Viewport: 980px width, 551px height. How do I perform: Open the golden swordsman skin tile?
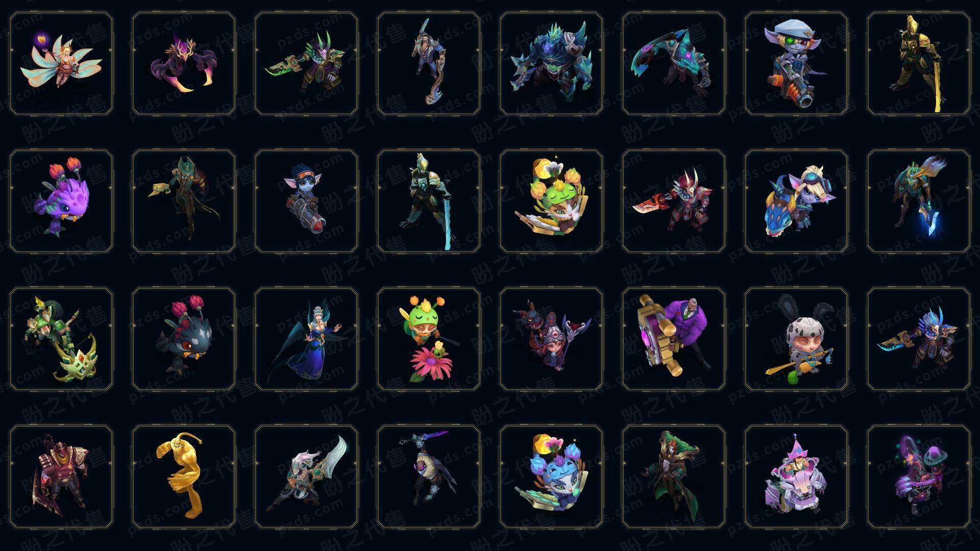pyautogui.click(x=919, y=64)
